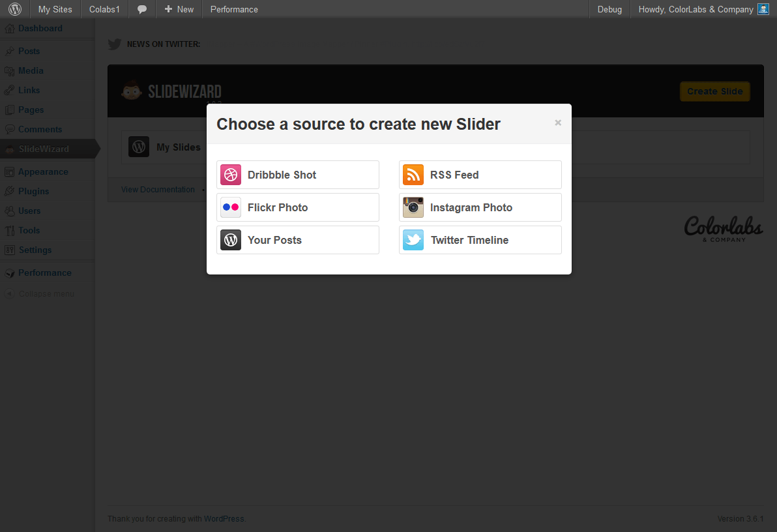
Task: Click the Posts pin icon
Action: (x=9, y=51)
